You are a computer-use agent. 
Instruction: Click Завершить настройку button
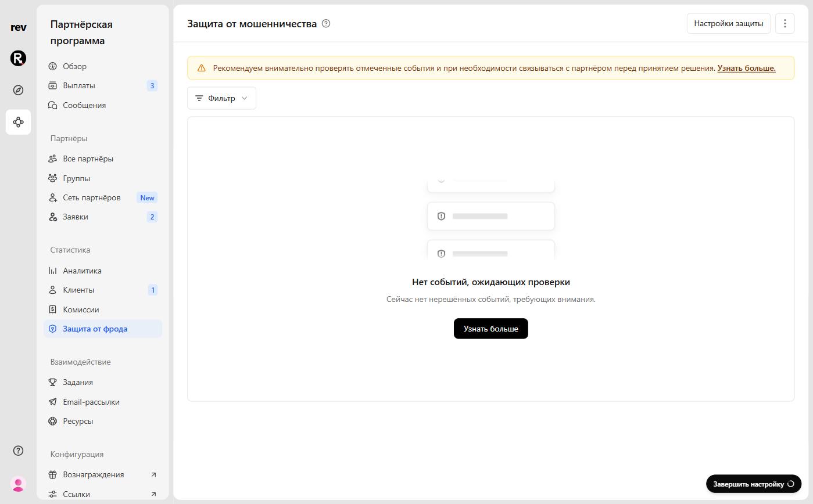point(754,484)
